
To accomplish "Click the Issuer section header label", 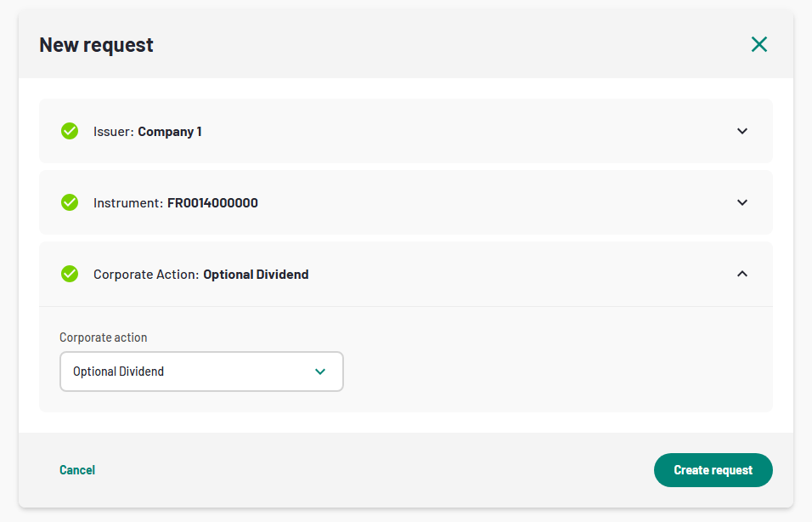I will (x=114, y=132).
